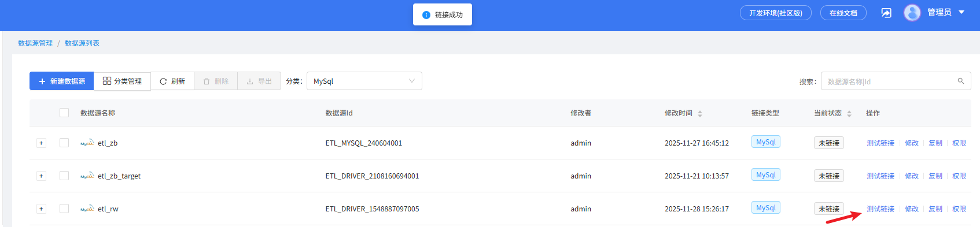
Task: Click the 链接类型 column header
Action: click(x=765, y=113)
